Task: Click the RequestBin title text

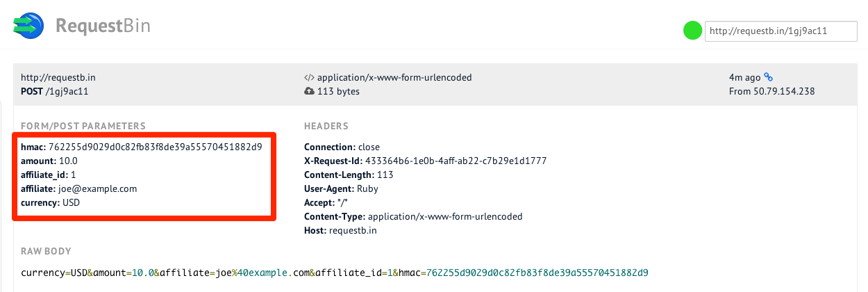Action: [x=103, y=26]
